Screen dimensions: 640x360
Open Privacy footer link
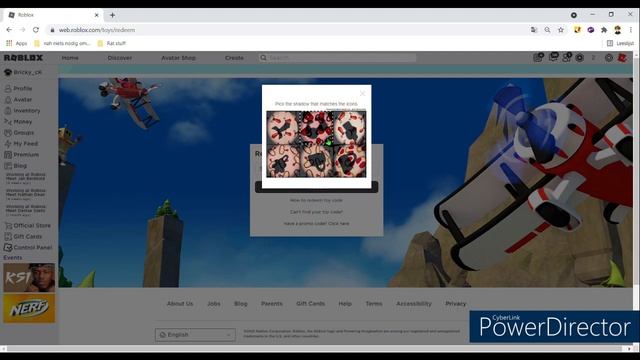pos(456,304)
